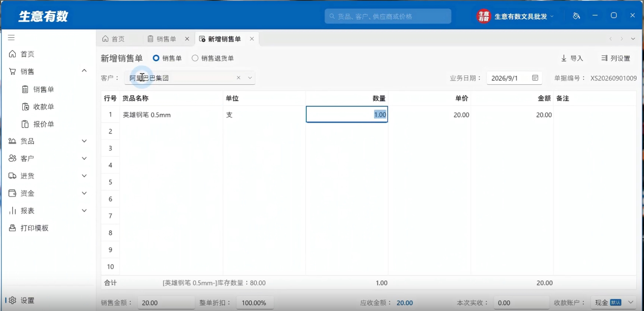
Task: Open 列设置 column settings
Action: tap(616, 58)
